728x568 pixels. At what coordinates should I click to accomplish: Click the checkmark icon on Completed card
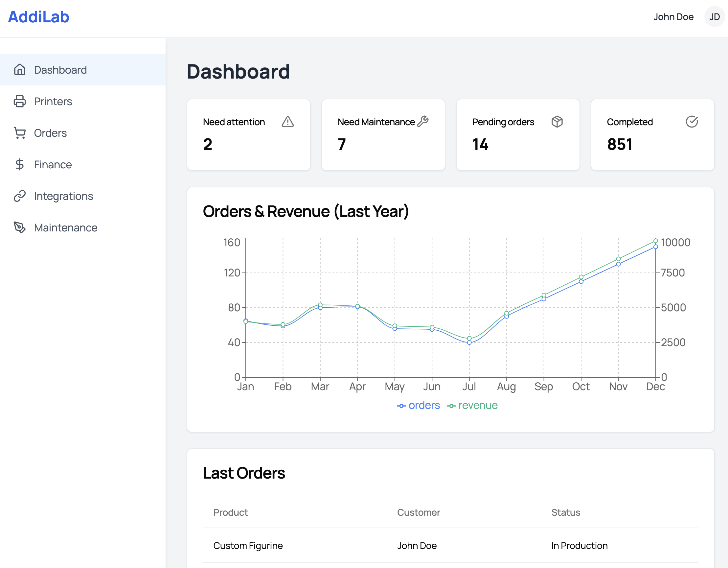692,122
